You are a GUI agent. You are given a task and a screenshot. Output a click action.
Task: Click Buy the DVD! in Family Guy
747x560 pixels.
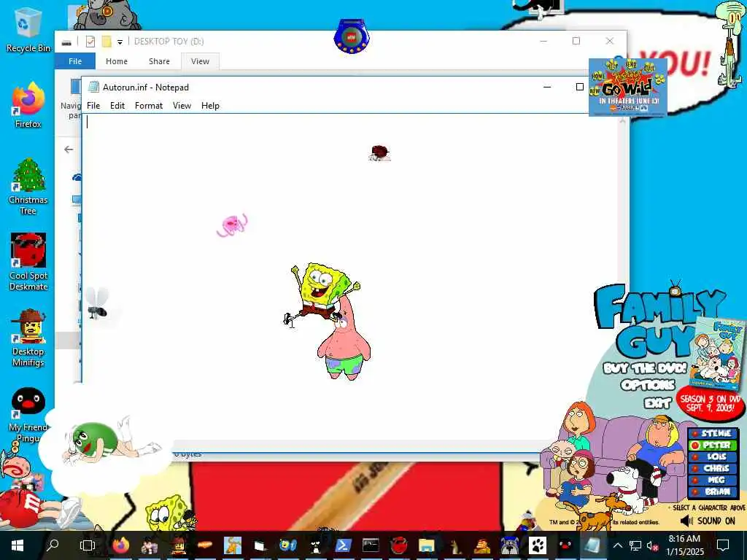(x=645, y=368)
